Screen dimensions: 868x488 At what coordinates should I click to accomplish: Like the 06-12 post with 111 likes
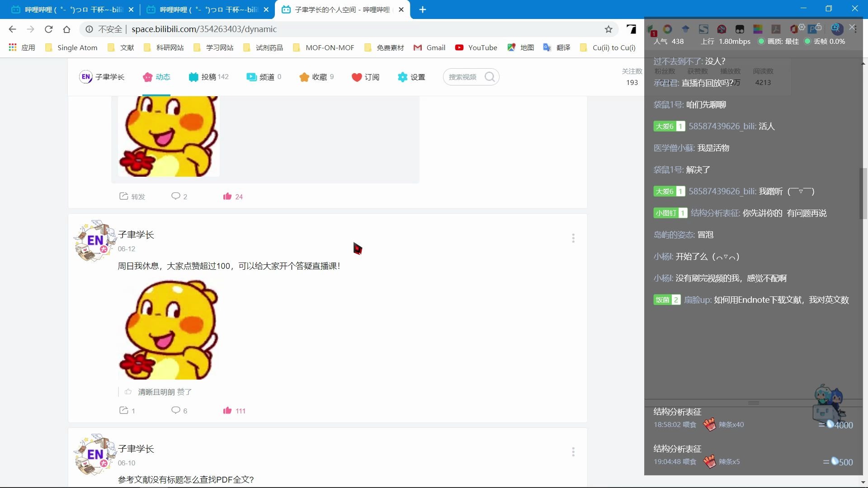tap(227, 410)
